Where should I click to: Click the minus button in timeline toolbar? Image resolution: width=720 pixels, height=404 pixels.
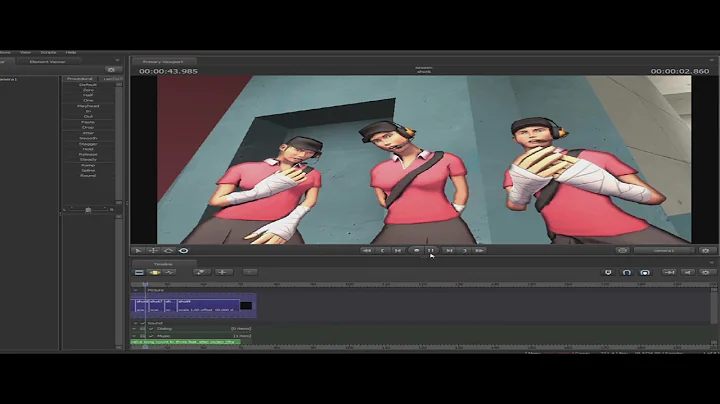[250, 272]
